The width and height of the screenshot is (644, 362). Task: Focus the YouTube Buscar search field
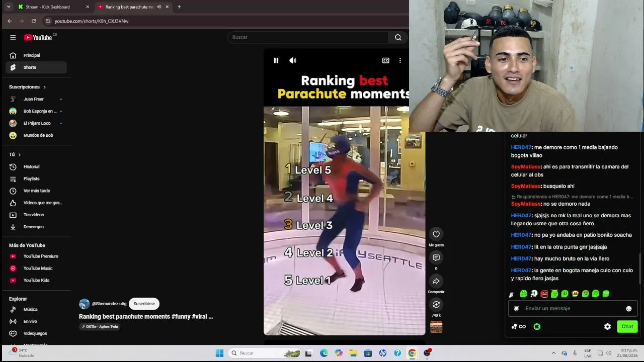(308, 37)
